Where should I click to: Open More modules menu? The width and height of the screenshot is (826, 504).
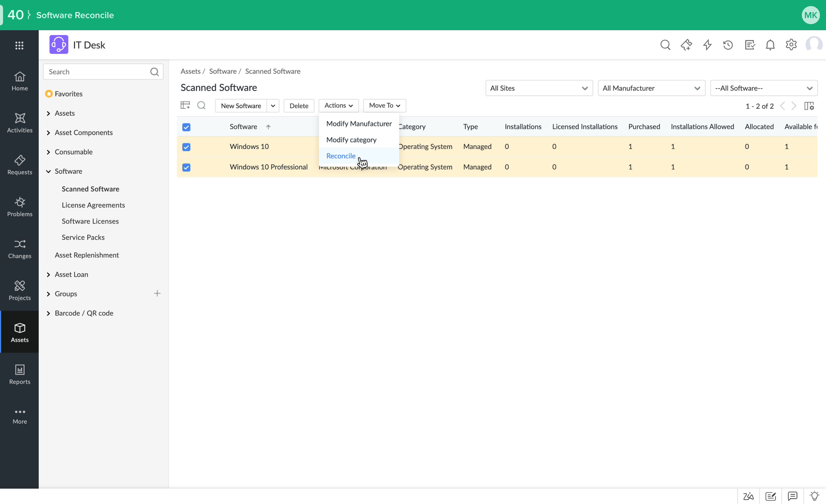(20, 416)
